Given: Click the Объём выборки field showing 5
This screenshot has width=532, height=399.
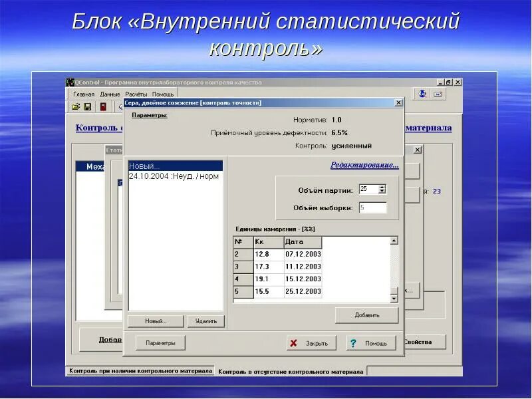Looking at the screenshot, I should tap(373, 207).
